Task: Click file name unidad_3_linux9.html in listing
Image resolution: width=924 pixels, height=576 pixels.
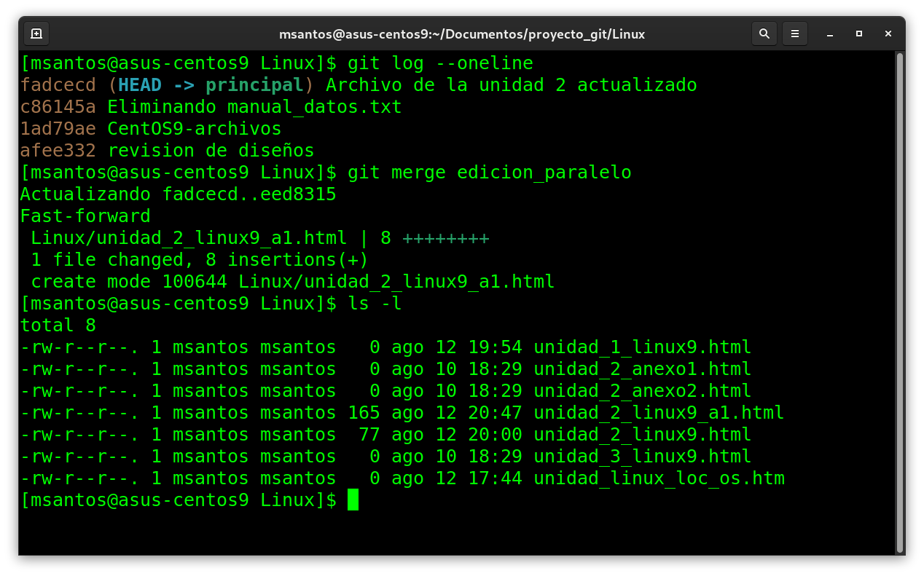Action: coord(642,457)
